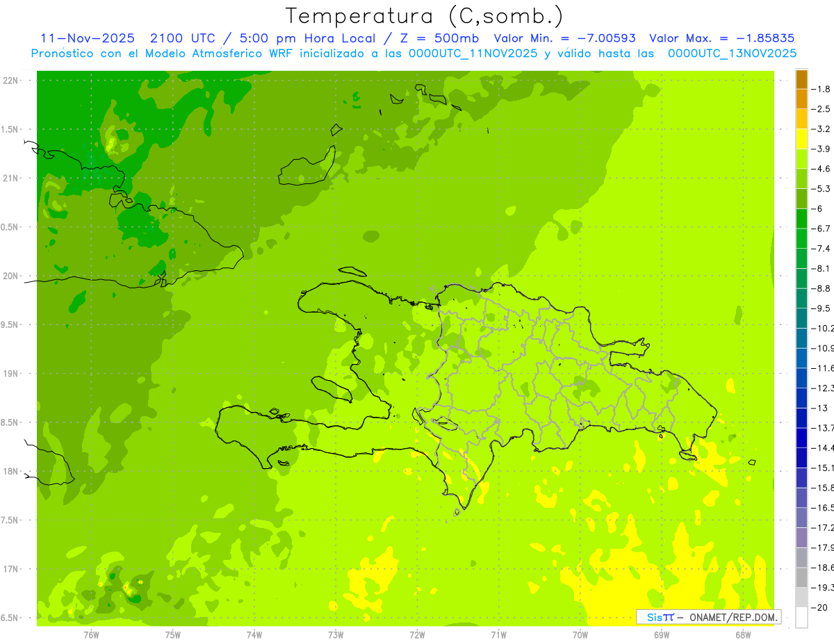
Task: Click the 'SisTT - ONAMET/REP.DOM.' credit box
Action: point(709,617)
